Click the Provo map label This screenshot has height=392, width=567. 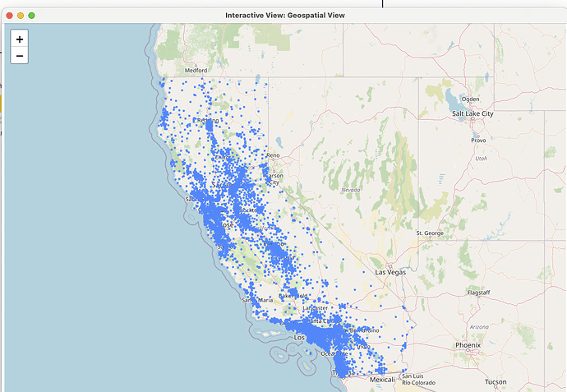[478, 140]
